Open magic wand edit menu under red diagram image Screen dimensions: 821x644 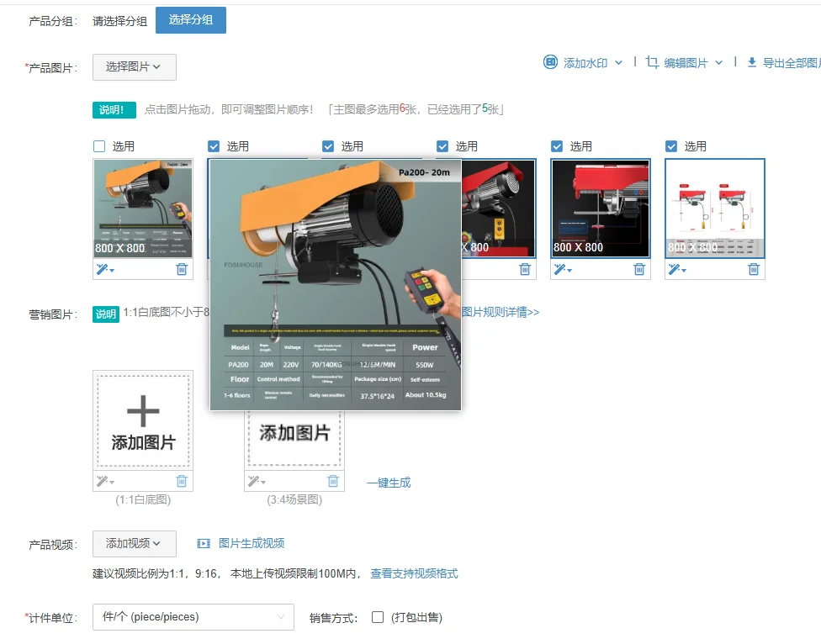coord(563,269)
